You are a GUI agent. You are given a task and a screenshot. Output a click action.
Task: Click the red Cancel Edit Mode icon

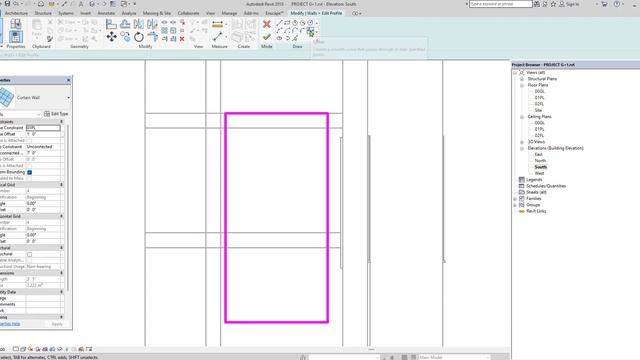[267, 24]
